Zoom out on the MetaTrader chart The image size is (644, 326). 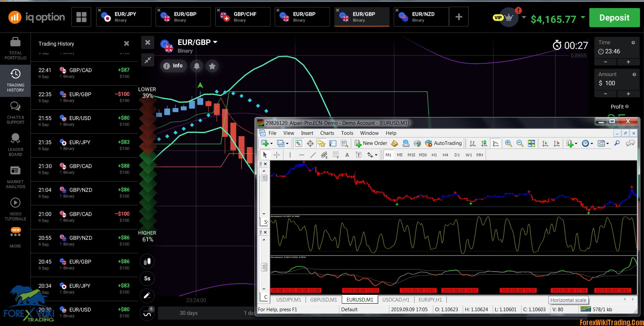[x=520, y=144]
